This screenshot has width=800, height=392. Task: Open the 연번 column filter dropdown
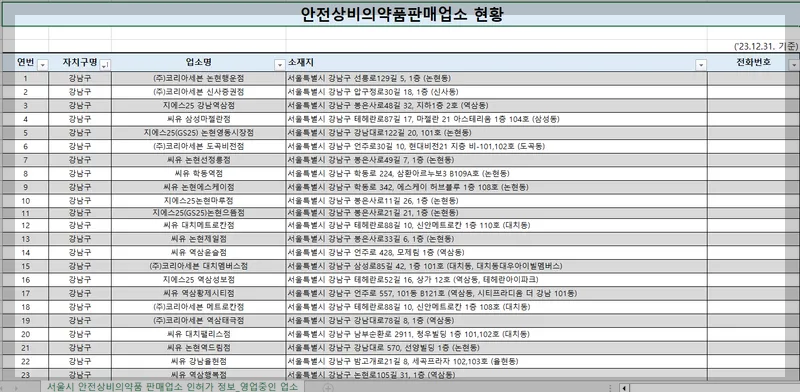point(43,65)
